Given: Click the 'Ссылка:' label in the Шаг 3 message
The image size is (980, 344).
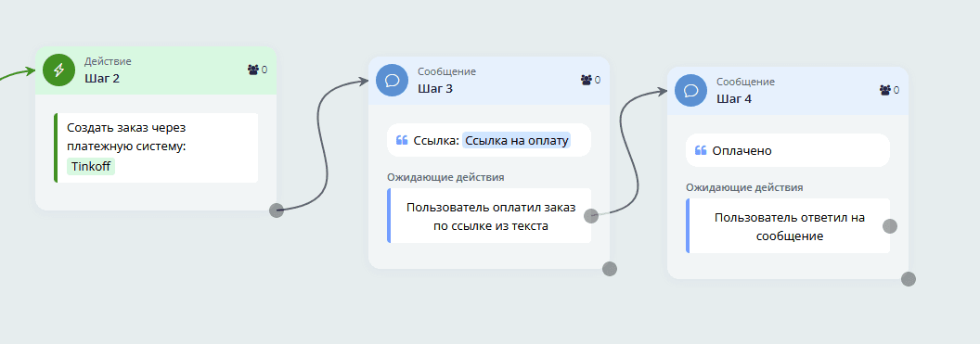Looking at the screenshot, I should (436, 140).
